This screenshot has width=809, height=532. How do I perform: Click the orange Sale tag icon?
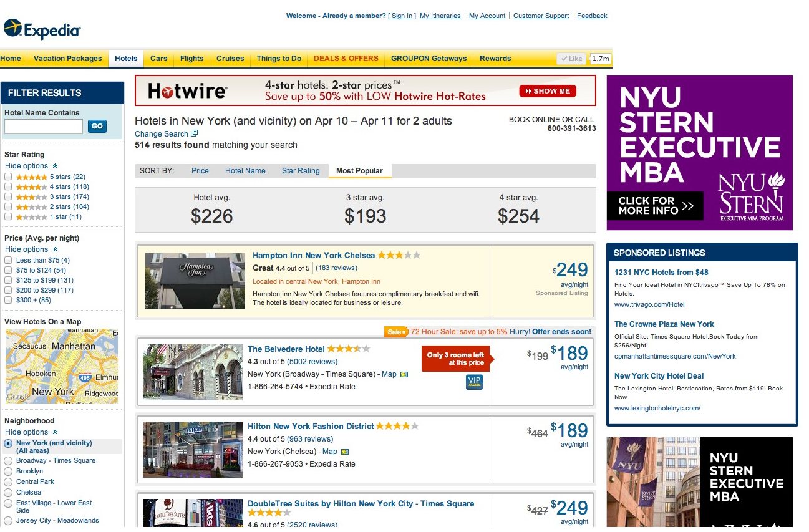point(396,331)
